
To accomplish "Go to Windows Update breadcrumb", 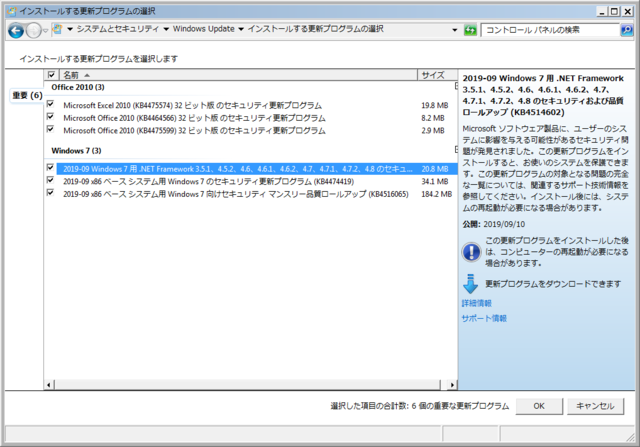I will click(x=203, y=29).
